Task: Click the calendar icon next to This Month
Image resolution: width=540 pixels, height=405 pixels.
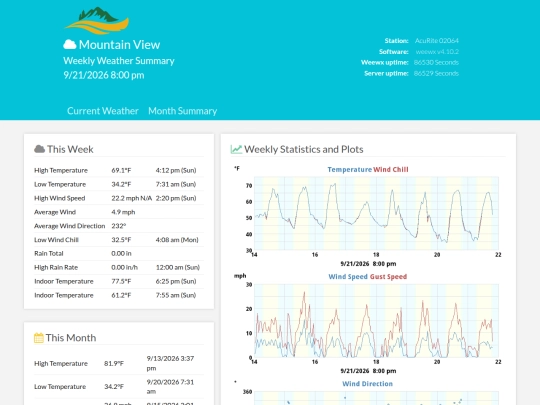Action: coord(39,338)
